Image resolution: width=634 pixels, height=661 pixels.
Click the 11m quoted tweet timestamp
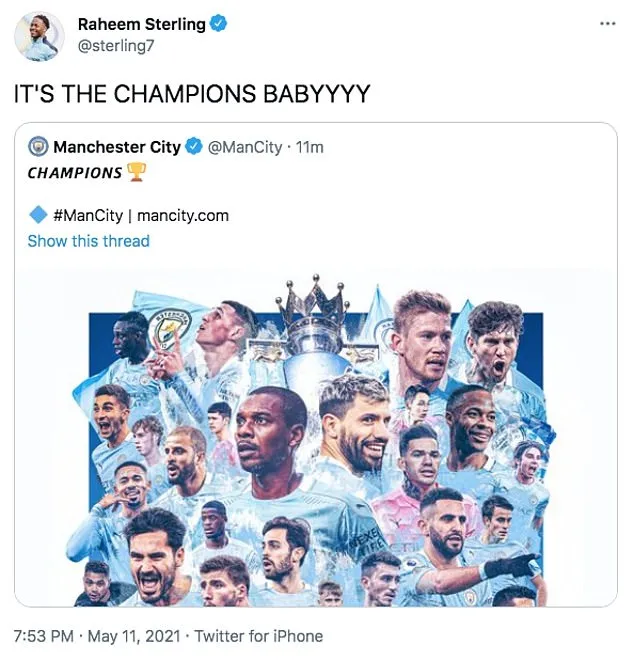pos(309,147)
